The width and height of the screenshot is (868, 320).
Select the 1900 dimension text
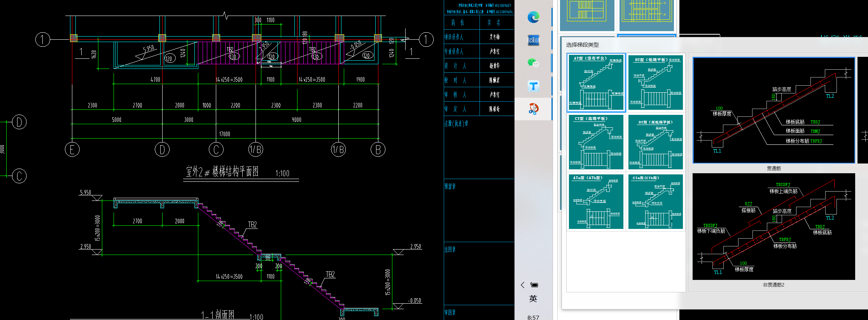pyautogui.click(x=360, y=79)
